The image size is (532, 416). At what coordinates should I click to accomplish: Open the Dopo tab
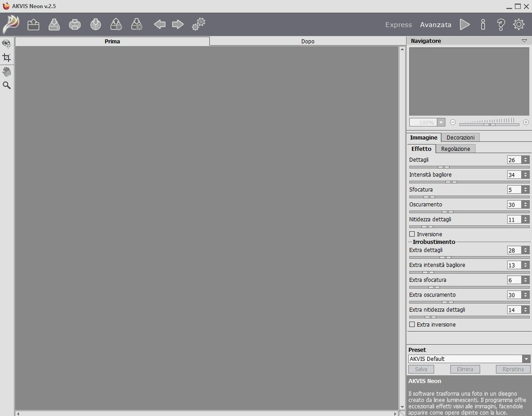308,41
